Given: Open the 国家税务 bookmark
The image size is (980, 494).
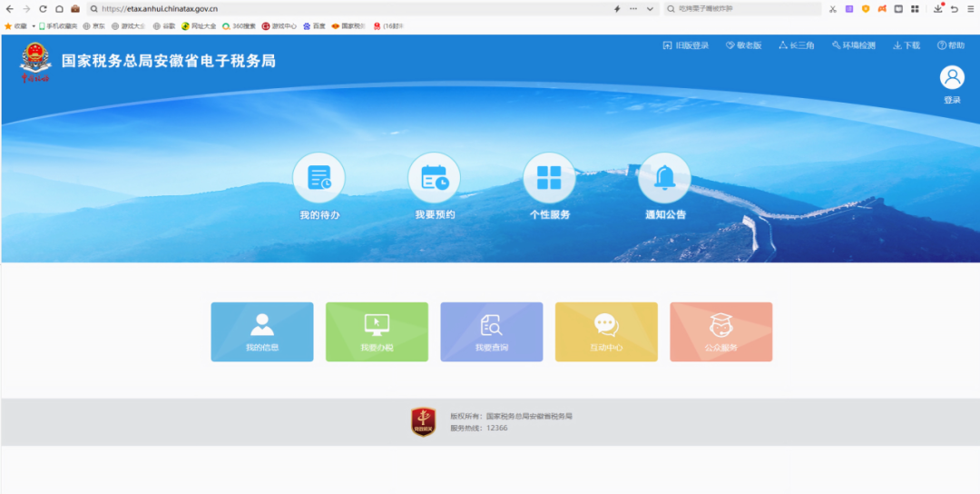Looking at the screenshot, I should pos(348,26).
